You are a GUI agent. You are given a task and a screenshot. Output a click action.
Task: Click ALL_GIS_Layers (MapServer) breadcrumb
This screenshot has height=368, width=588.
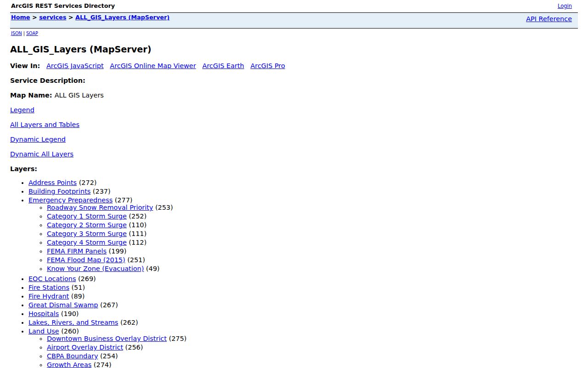[x=122, y=17]
